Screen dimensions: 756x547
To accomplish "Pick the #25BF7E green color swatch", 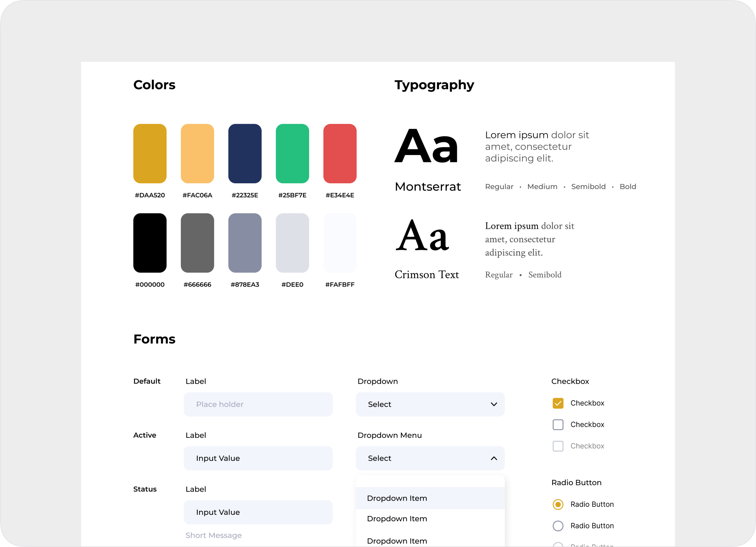I will pyautogui.click(x=292, y=154).
